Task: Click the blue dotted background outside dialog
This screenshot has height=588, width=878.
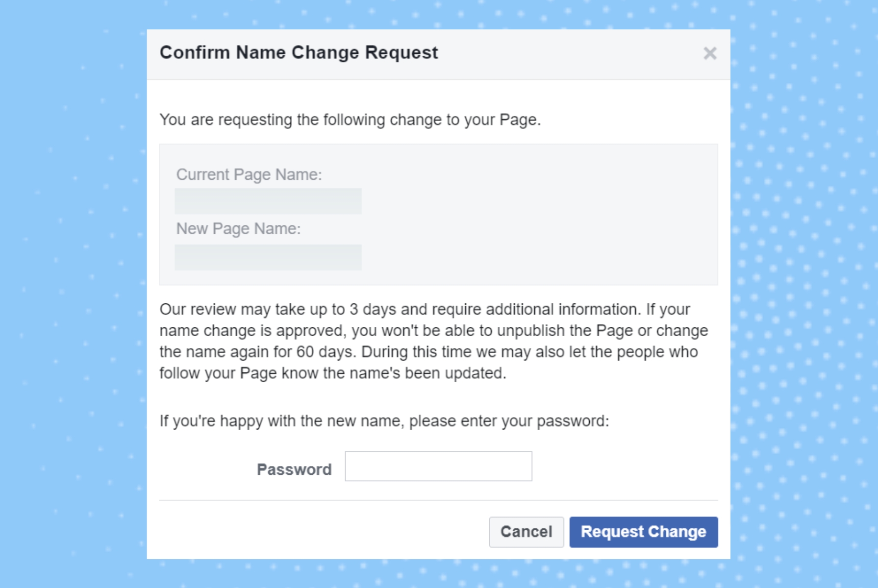Action: pyautogui.click(x=74, y=294)
